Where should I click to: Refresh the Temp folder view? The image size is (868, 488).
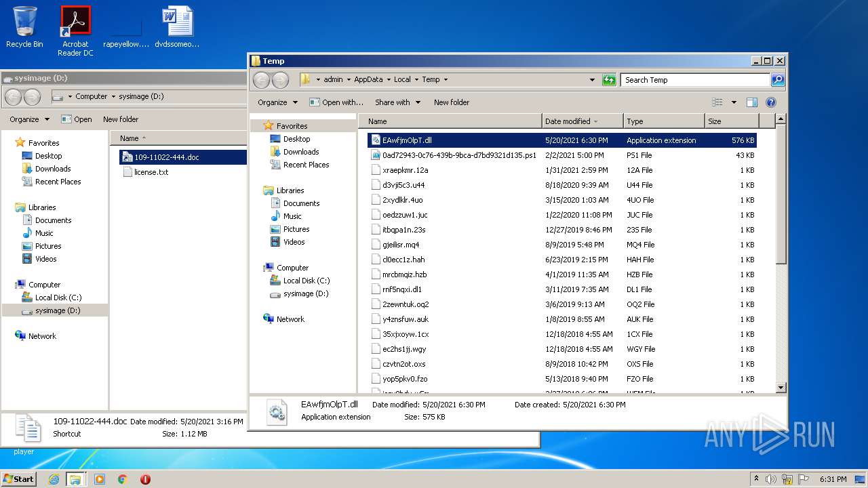609,80
